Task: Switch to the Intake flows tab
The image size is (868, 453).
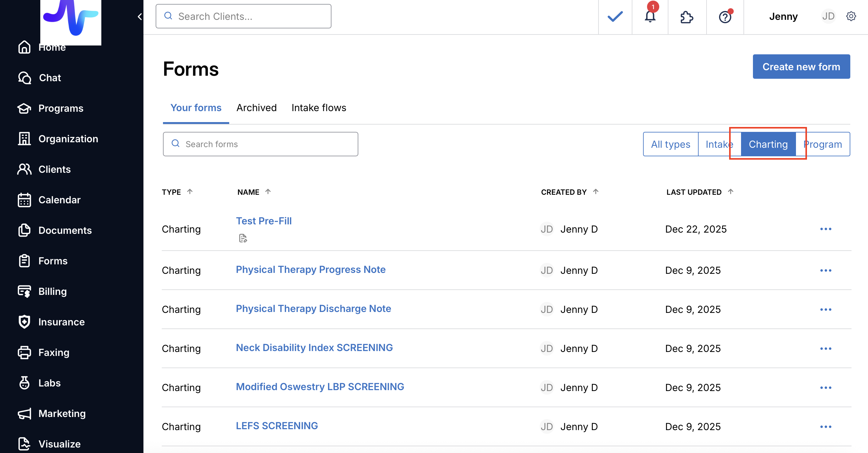Action: click(x=318, y=108)
